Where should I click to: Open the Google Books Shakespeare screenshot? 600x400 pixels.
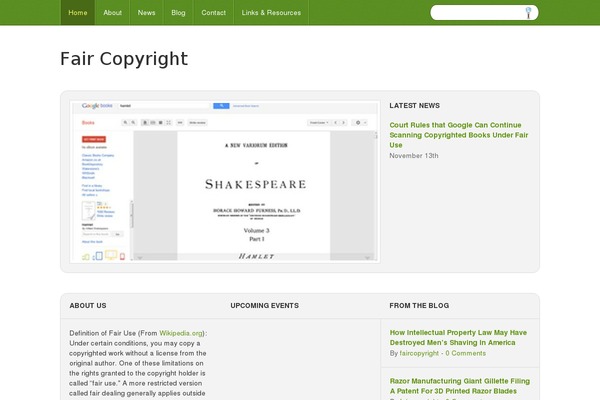pyautogui.click(x=225, y=182)
